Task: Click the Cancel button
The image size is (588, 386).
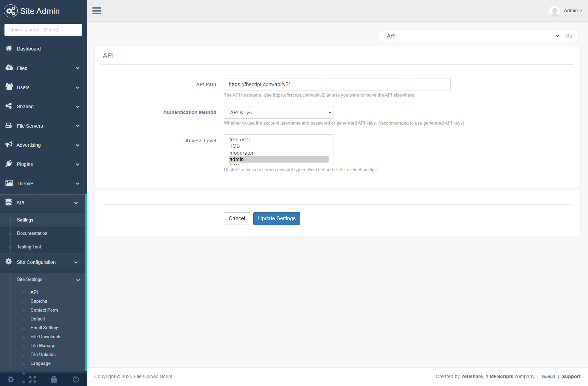Action: pyautogui.click(x=236, y=218)
